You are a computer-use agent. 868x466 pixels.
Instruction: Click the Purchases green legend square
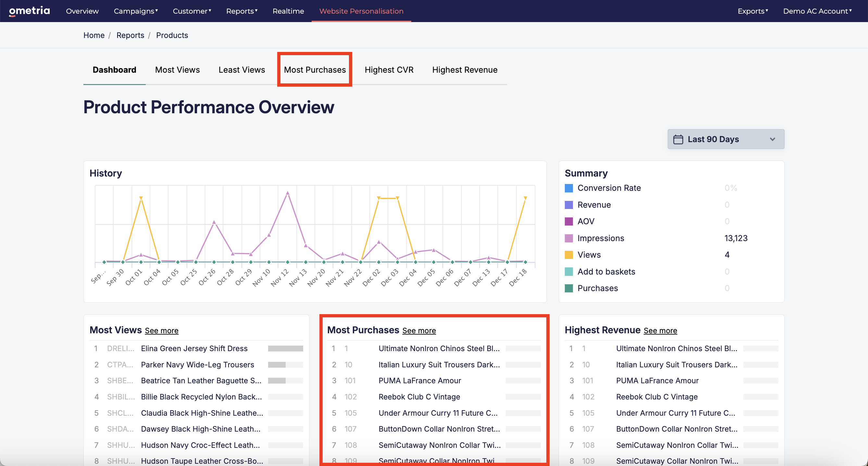tap(569, 288)
